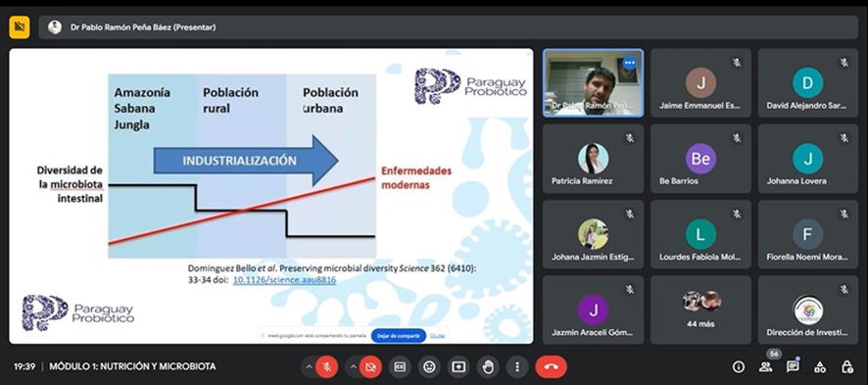Open the 44 más participants tile
868x385 pixels.
700,310
